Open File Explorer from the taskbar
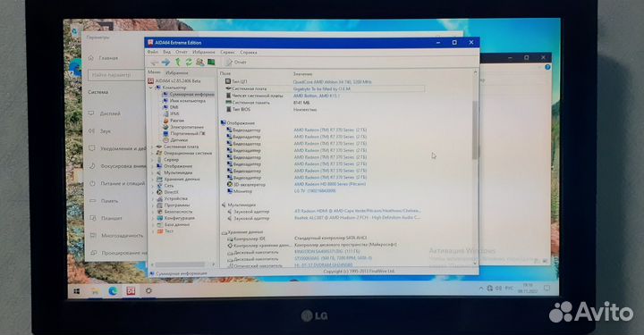This screenshot has width=644, height=335. [95, 291]
